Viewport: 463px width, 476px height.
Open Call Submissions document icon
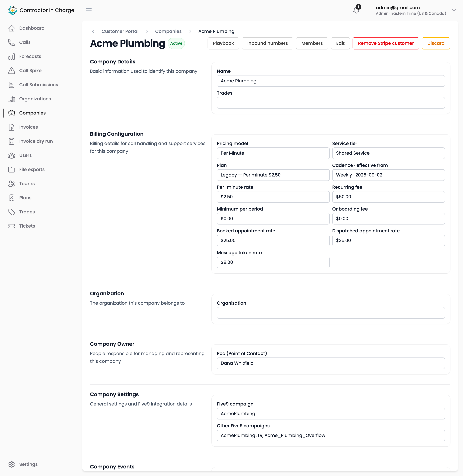pyautogui.click(x=11, y=84)
